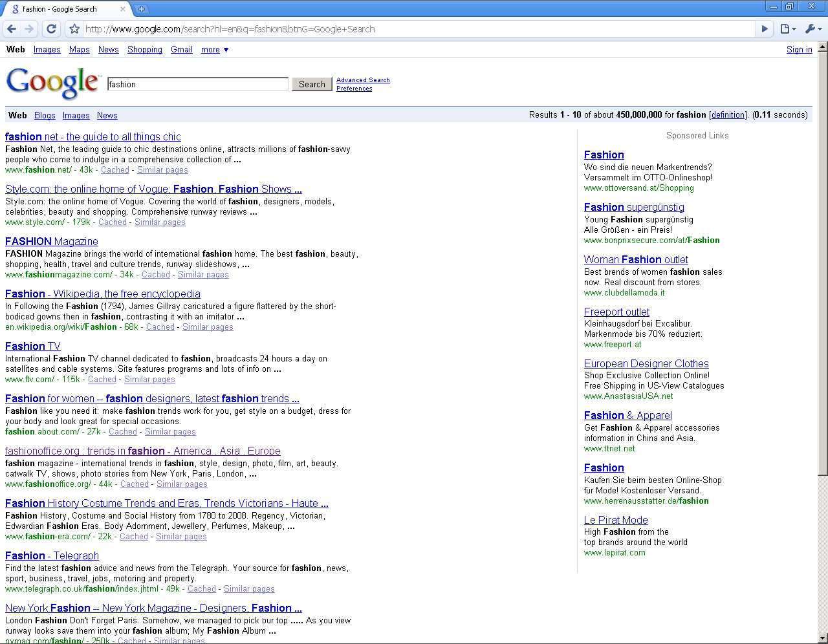Open the Style.com Vogue result

click(153, 189)
